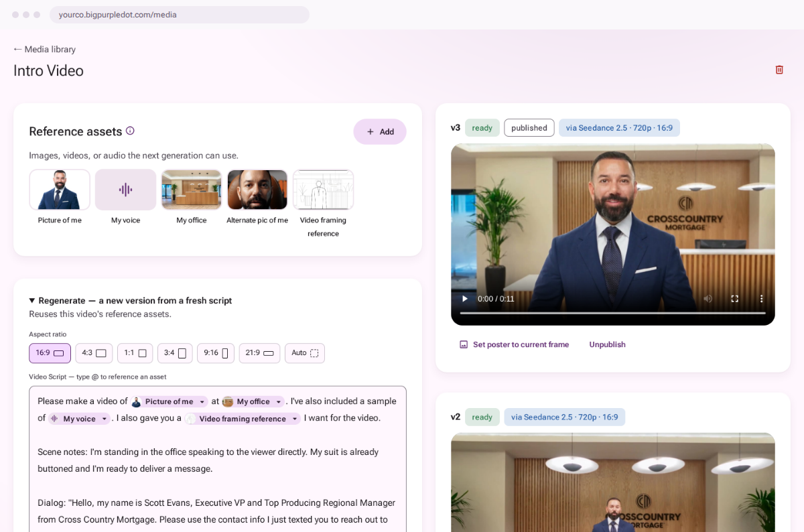Open v3 video more options menu
This screenshot has width=804, height=532.
click(x=761, y=299)
